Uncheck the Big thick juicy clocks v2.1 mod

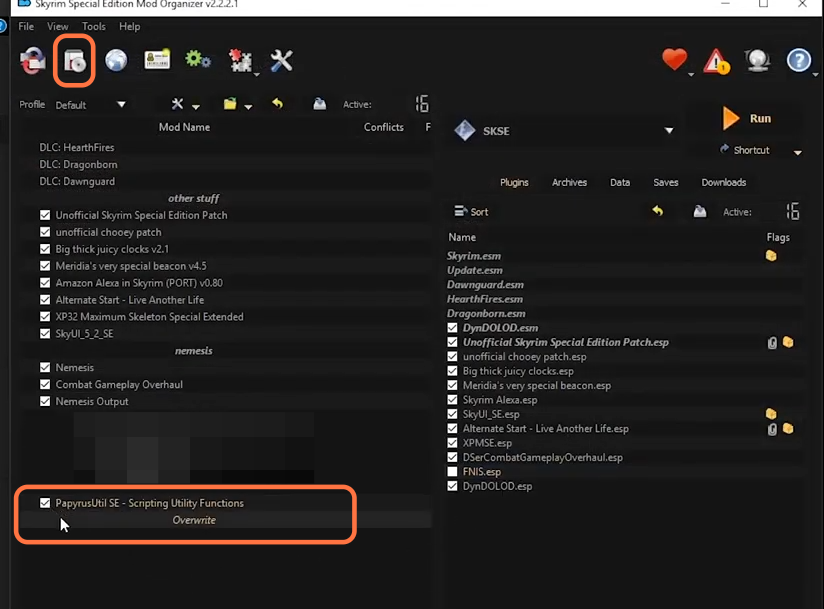tap(45, 249)
